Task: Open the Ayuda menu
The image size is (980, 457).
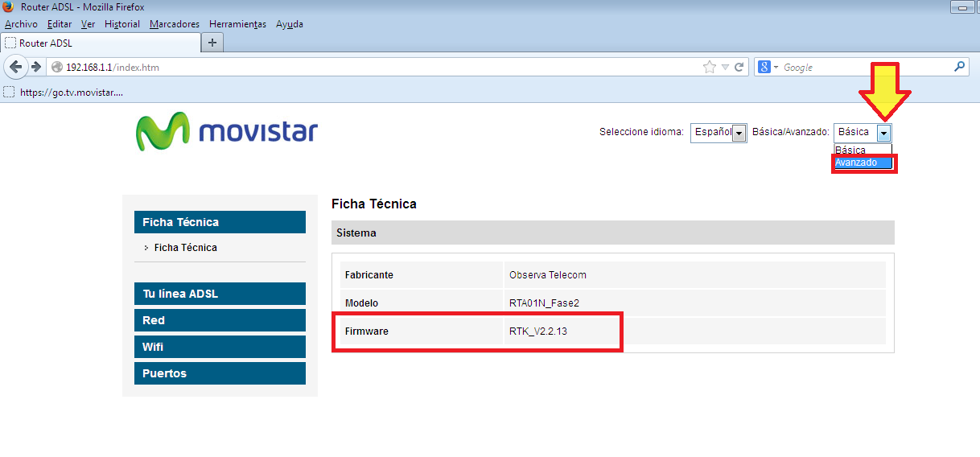Action: click(x=290, y=24)
